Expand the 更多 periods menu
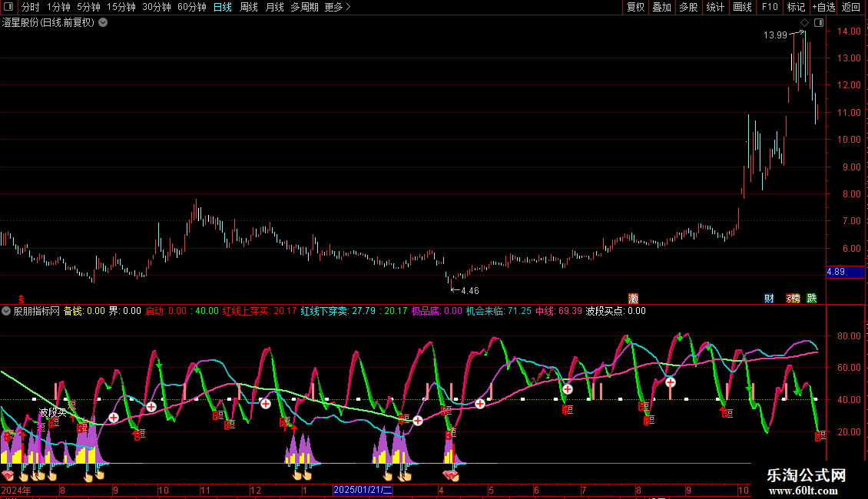The height and width of the screenshot is (499, 868). tap(337, 7)
